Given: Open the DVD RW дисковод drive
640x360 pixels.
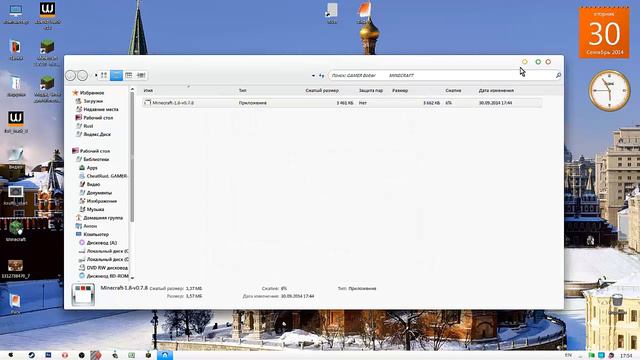Looking at the screenshot, I should 107,268.
